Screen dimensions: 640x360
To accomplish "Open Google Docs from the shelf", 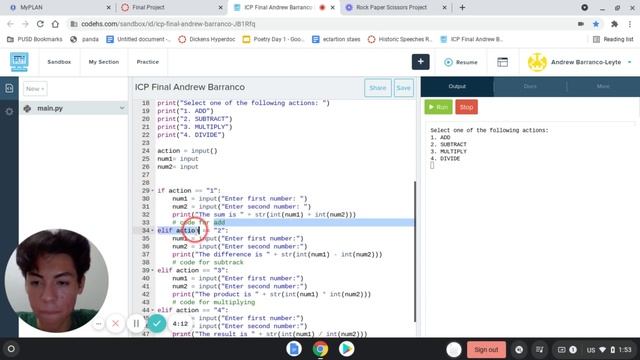I will coord(294,349).
